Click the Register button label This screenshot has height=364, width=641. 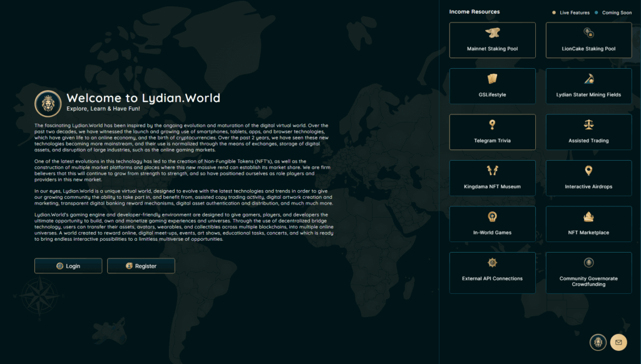[145, 266]
